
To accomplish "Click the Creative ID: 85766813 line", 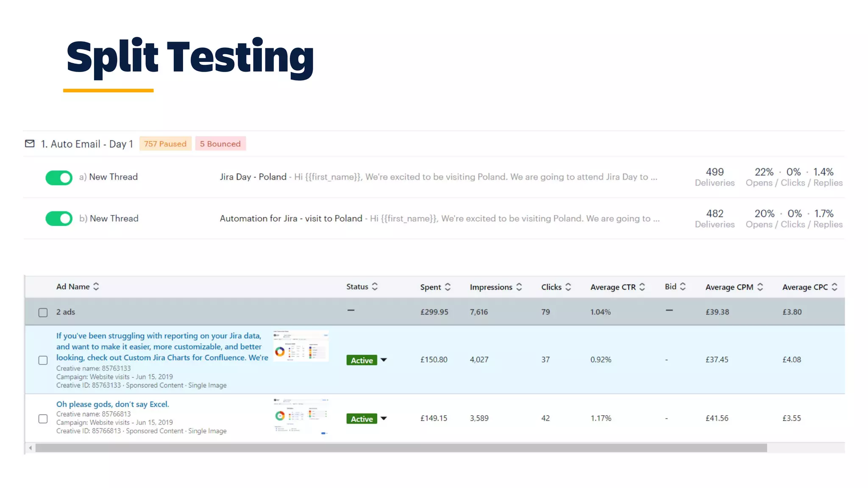I will (x=141, y=431).
